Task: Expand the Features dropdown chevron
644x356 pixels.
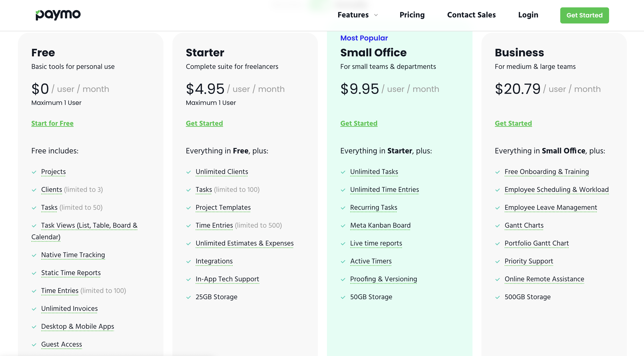Action: coord(376,15)
